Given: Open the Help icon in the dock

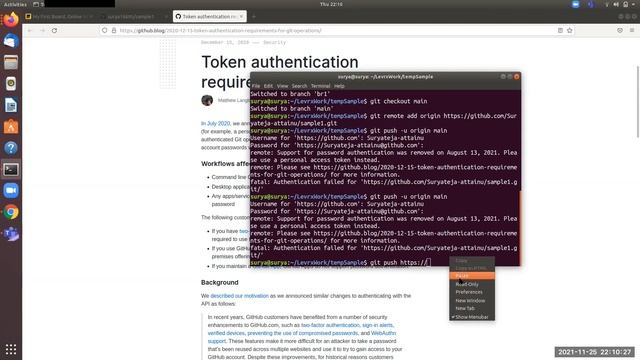Looking at the screenshot, I should pos(11,148).
